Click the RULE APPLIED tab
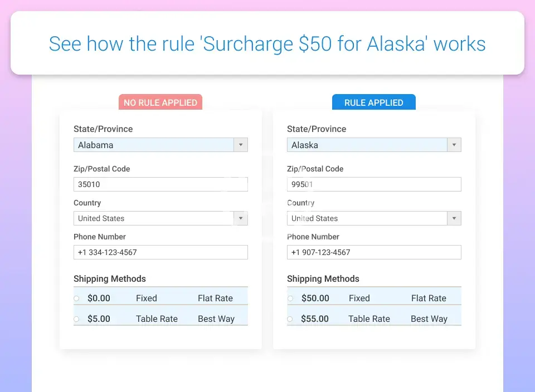 click(373, 102)
